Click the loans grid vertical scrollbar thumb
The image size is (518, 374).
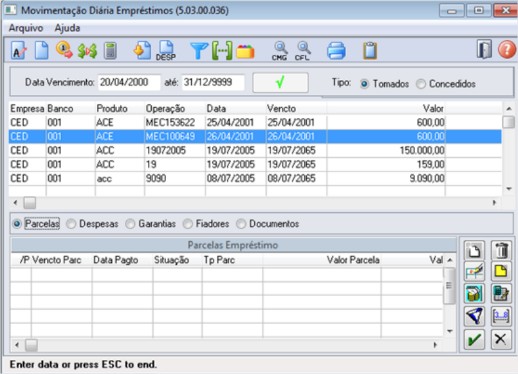[509, 122]
